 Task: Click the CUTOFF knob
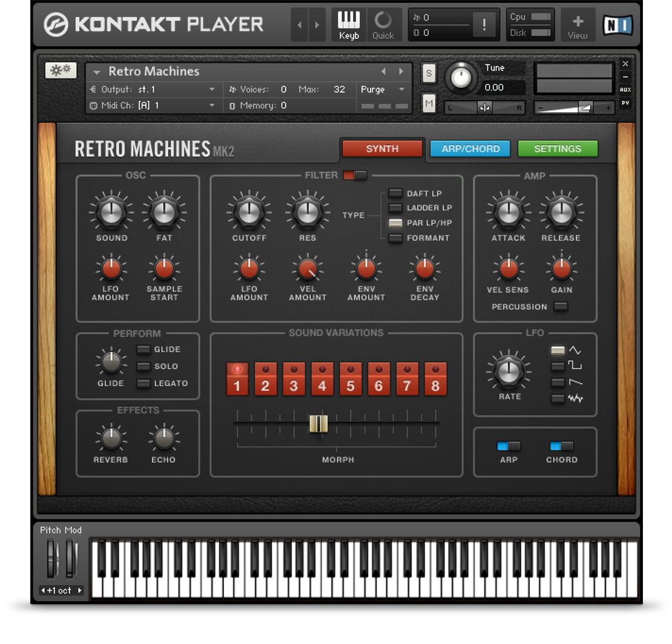point(249,213)
